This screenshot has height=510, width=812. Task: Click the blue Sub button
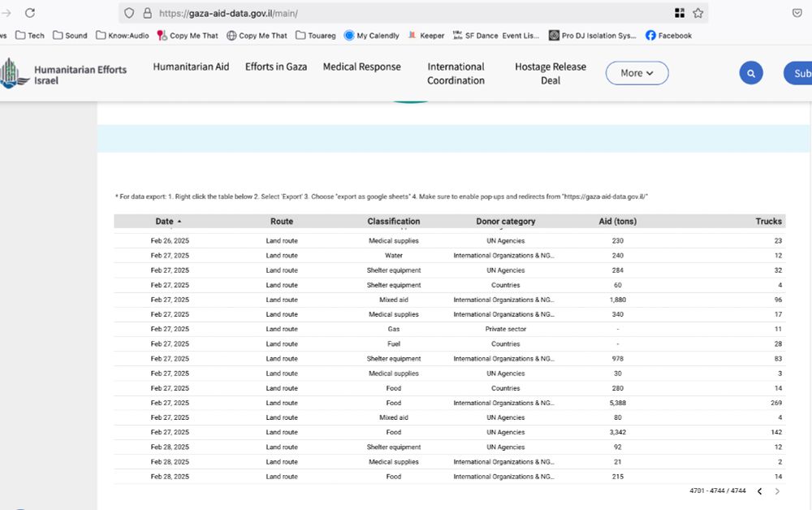click(x=798, y=73)
